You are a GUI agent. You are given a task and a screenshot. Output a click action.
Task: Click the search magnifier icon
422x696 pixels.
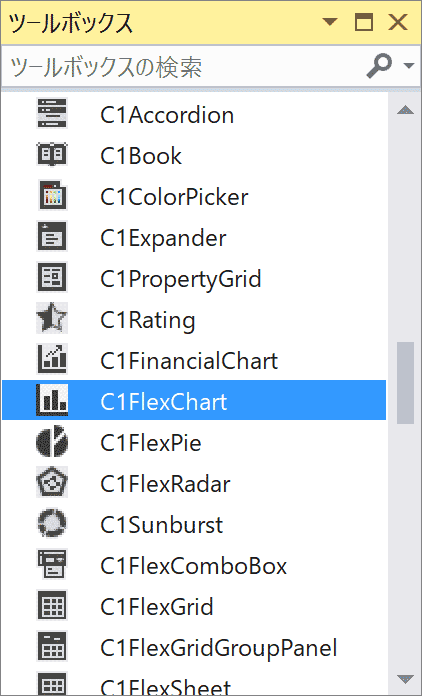(x=379, y=66)
